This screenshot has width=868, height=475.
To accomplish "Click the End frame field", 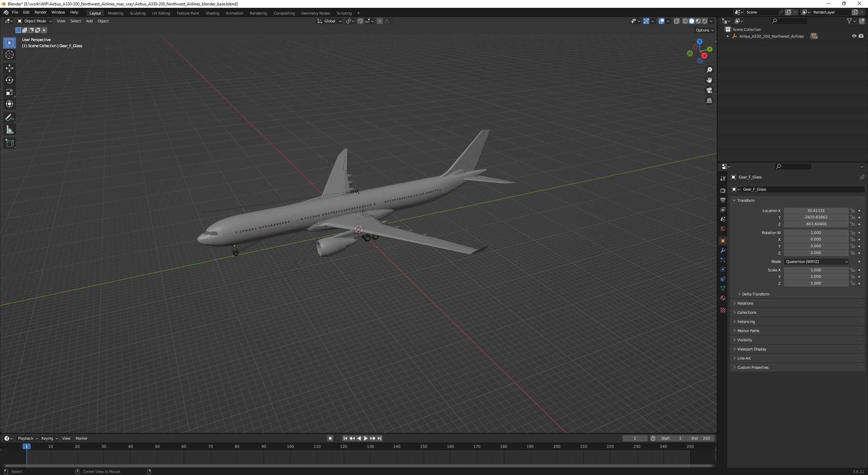I will tap(701, 438).
